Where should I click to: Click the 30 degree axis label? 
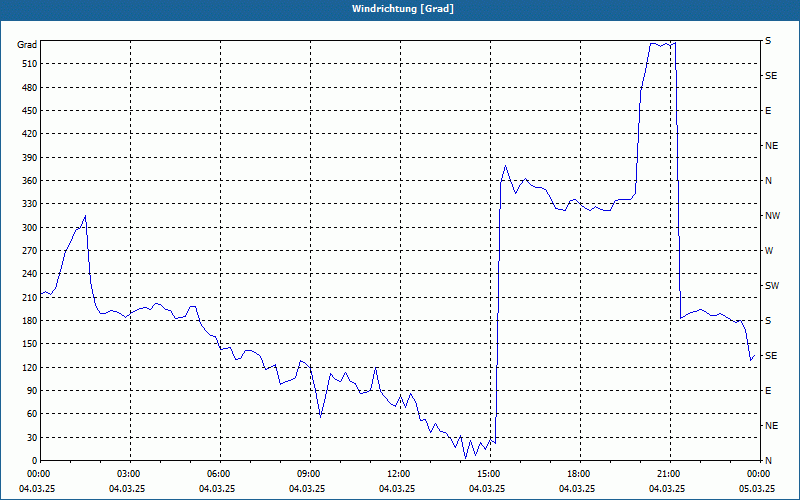point(32,438)
